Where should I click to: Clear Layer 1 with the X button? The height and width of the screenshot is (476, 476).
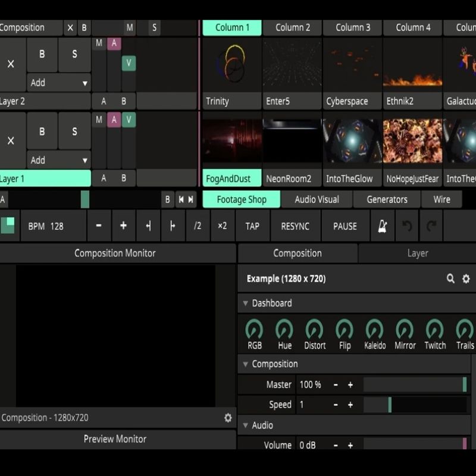click(x=11, y=140)
